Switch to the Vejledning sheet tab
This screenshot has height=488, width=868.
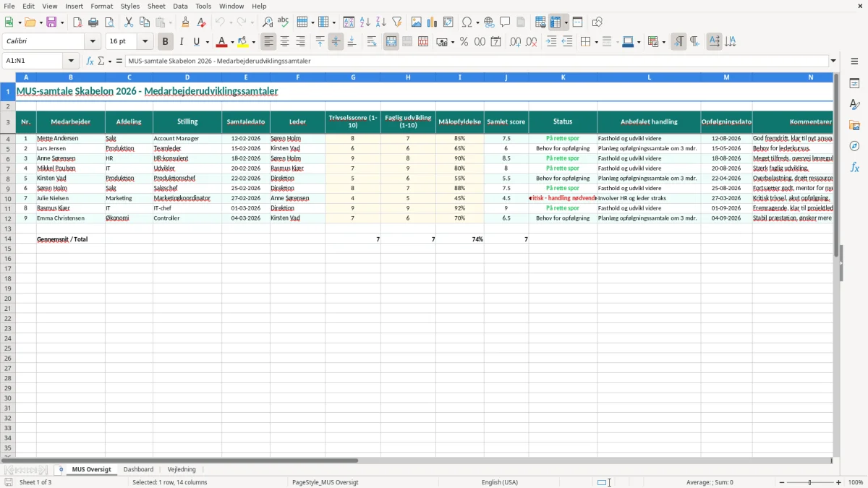click(182, 469)
